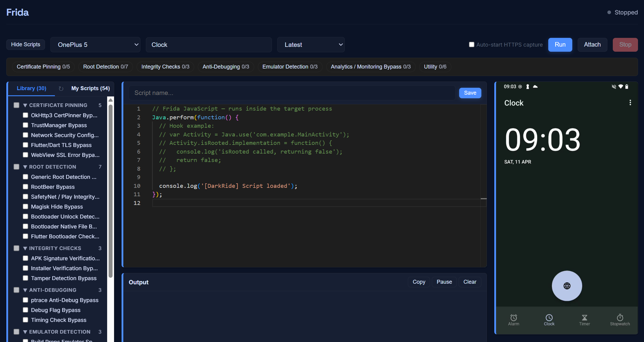The height and width of the screenshot is (342, 644).
Task: Enable Auto-start HTTPS capture checkbox
Action: pyautogui.click(x=472, y=44)
